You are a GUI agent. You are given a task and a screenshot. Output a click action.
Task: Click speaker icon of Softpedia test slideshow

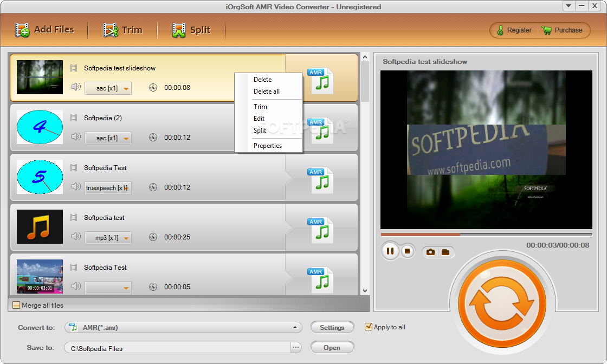coord(76,87)
